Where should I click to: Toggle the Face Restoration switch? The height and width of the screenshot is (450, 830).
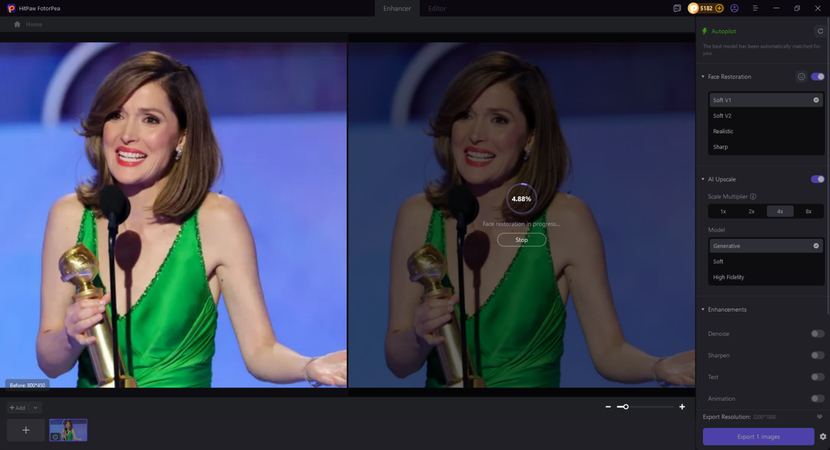[817, 77]
